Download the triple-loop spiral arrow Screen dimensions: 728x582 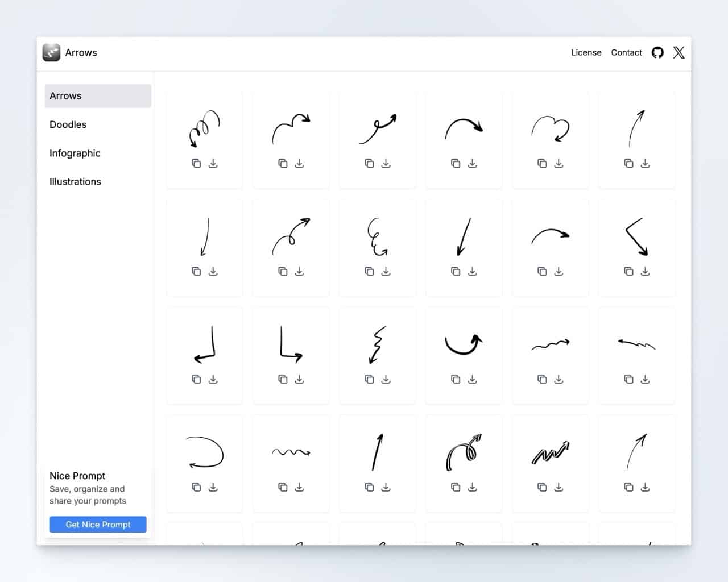pos(213,164)
